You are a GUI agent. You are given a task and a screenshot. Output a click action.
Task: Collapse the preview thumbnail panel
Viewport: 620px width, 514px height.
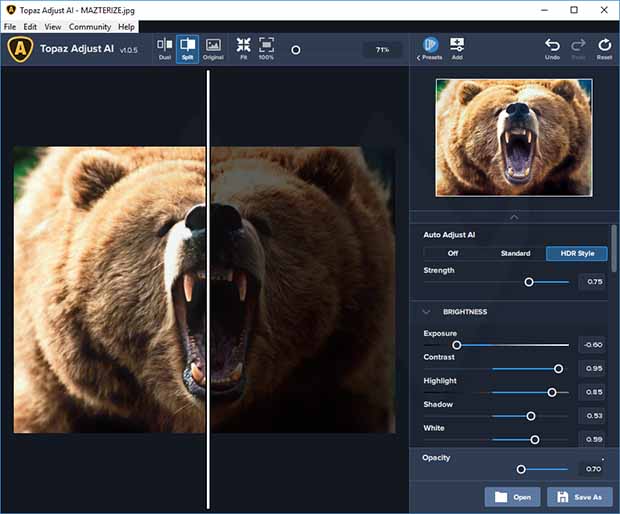coord(514,217)
